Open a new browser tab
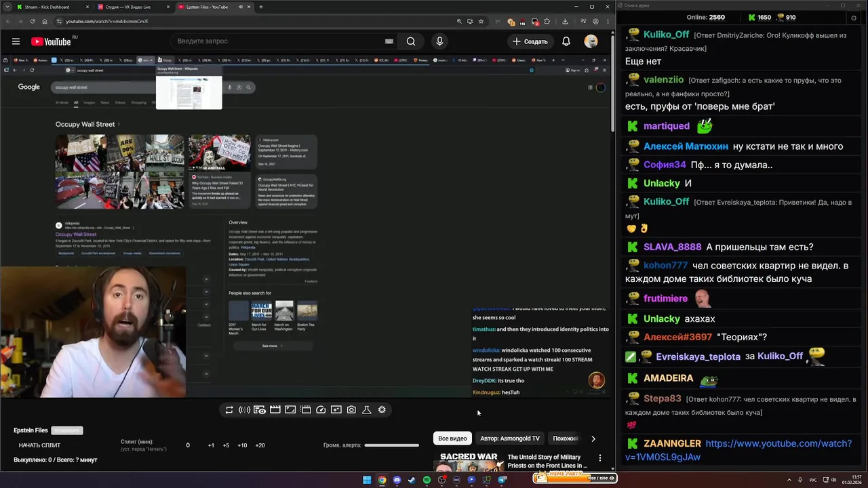The image size is (868, 488). tap(261, 7)
